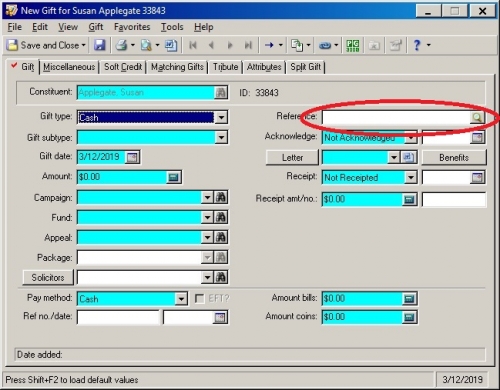Click binoculars search icon for Solicitors
Viewport: 500px width, 390px height.
click(x=221, y=277)
